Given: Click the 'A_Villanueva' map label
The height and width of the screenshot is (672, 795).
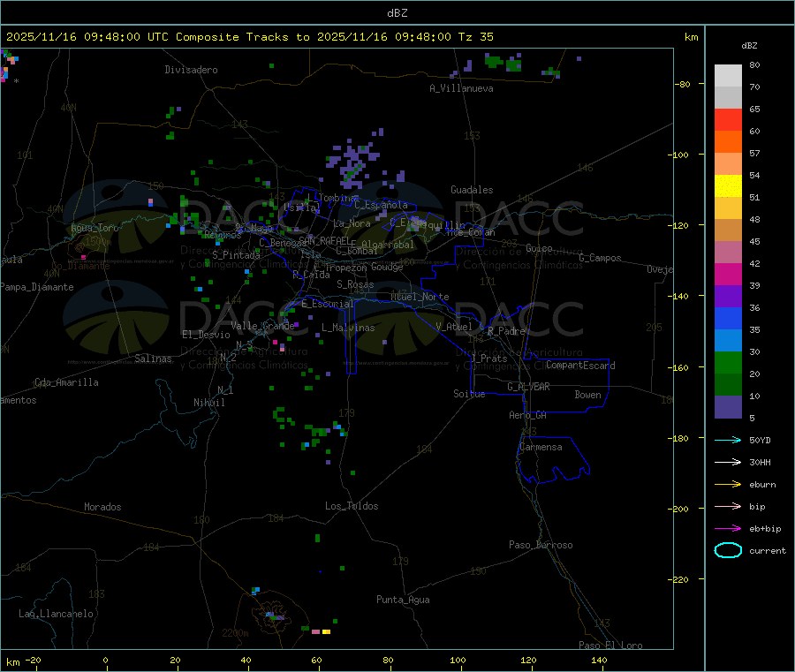Looking at the screenshot, I should pos(461,88).
